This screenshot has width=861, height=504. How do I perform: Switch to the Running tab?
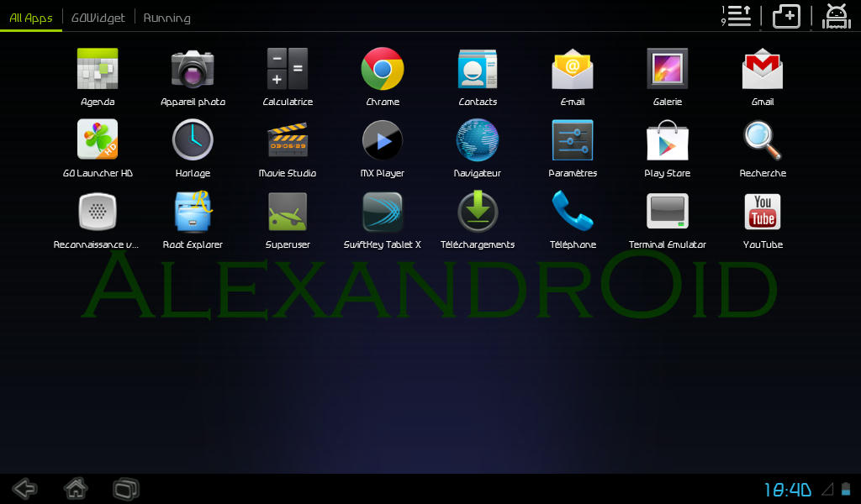(167, 18)
